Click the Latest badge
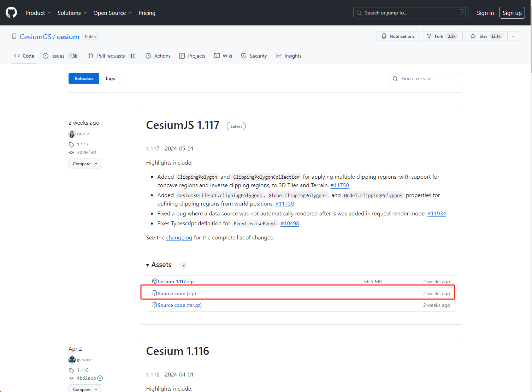This screenshot has height=392, width=532. pos(236,126)
